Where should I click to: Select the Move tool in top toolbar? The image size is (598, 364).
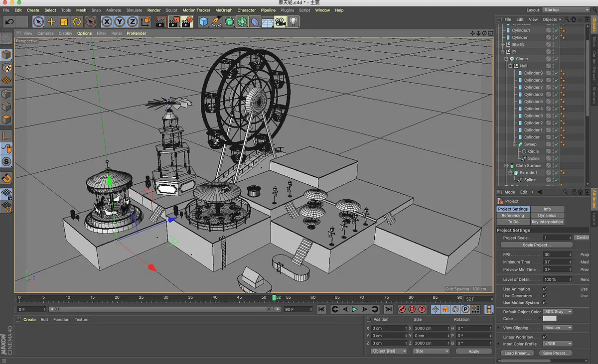coord(51,22)
